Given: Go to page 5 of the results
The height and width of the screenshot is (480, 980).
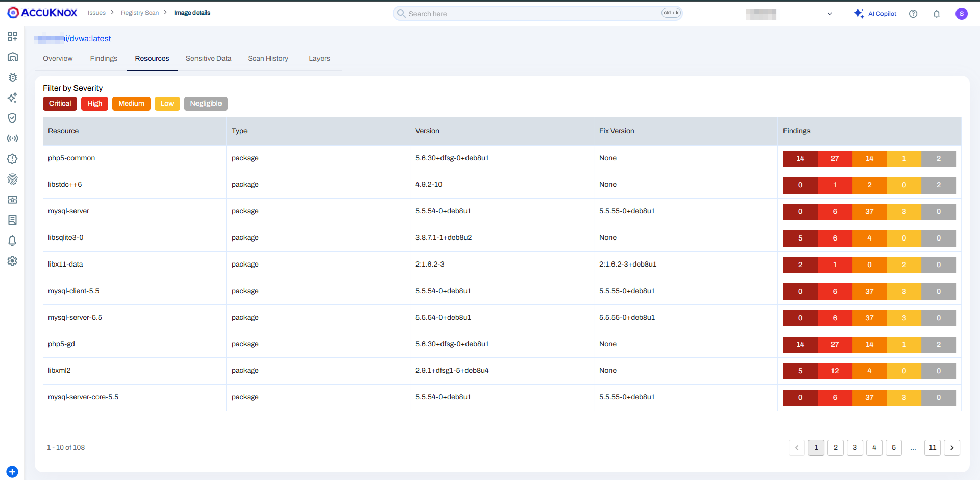Looking at the screenshot, I should click(x=893, y=448).
